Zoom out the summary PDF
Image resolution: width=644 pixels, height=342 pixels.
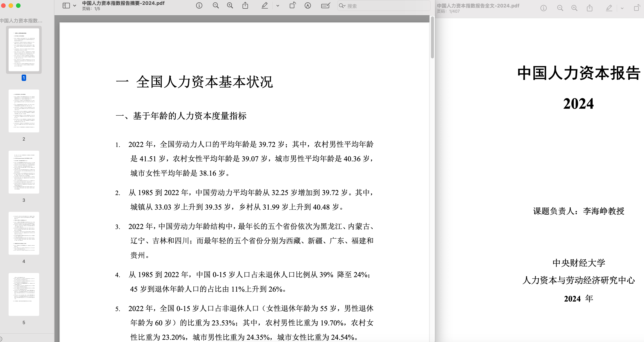(215, 5)
